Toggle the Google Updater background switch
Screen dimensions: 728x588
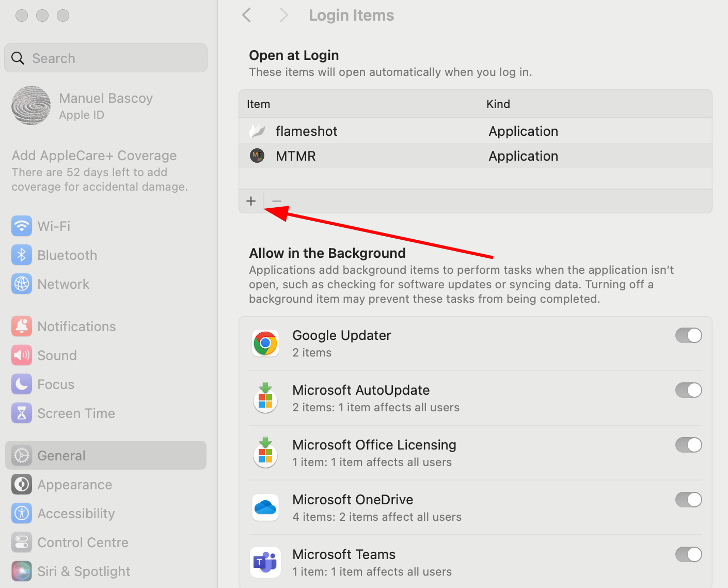688,336
